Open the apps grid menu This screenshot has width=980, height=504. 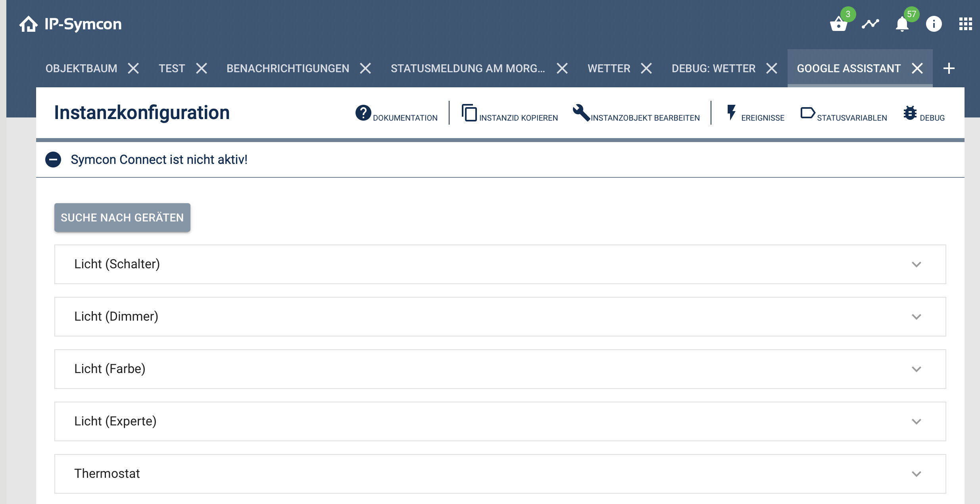(965, 24)
